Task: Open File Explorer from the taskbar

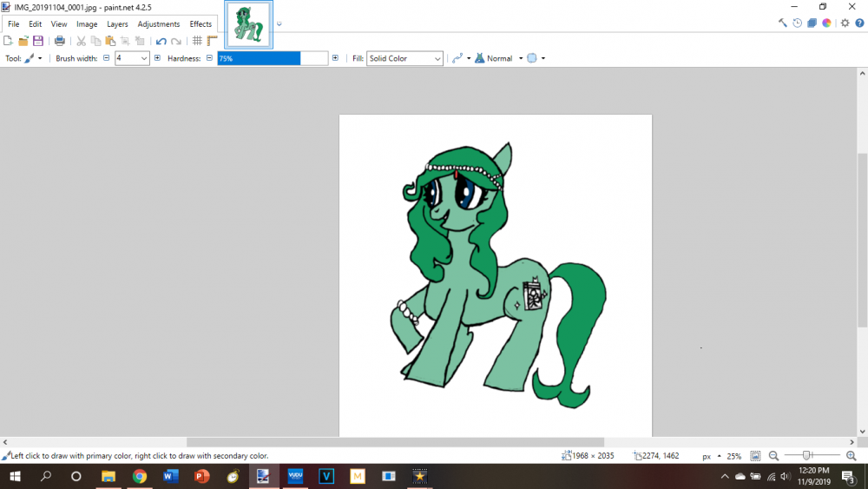Action: point(108,476)
